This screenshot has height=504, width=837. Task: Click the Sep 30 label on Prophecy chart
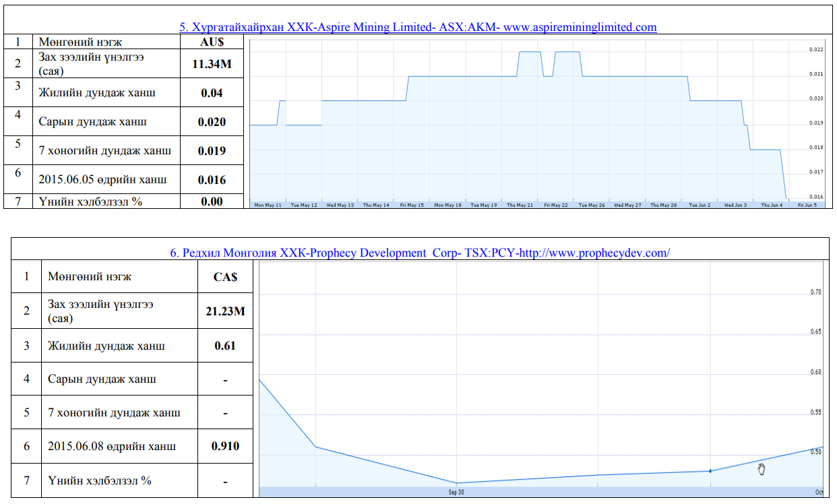[x=456, y=493]
